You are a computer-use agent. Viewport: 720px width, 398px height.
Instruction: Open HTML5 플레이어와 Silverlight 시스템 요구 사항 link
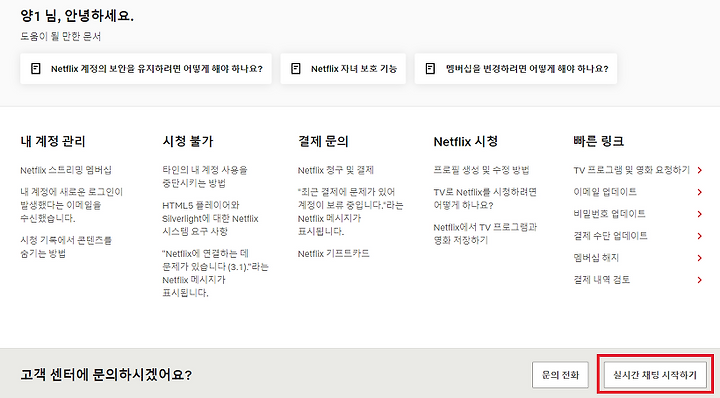[x=210, y=219]
